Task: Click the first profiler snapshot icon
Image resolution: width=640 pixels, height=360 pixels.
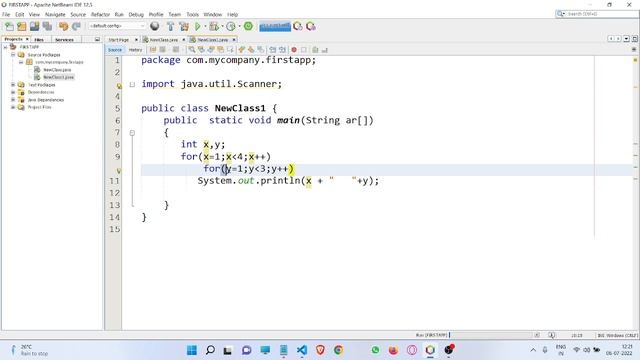Action: point(298,27)
